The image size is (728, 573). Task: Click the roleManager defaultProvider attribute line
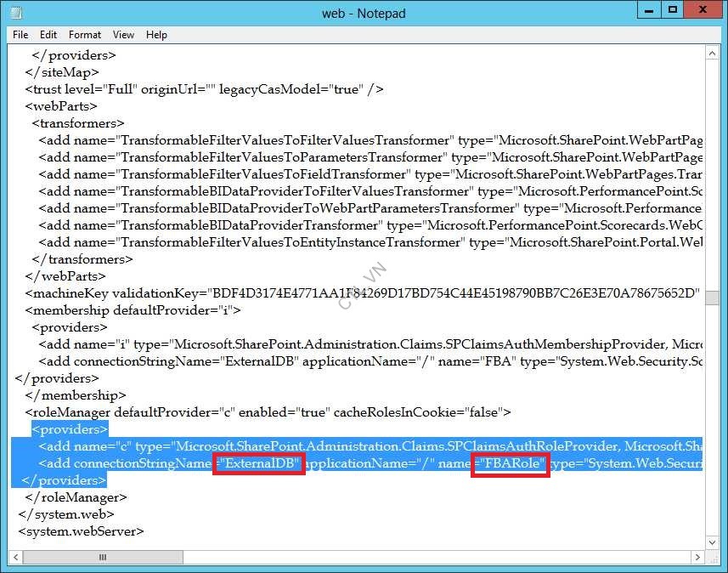(x=255, y=412)
